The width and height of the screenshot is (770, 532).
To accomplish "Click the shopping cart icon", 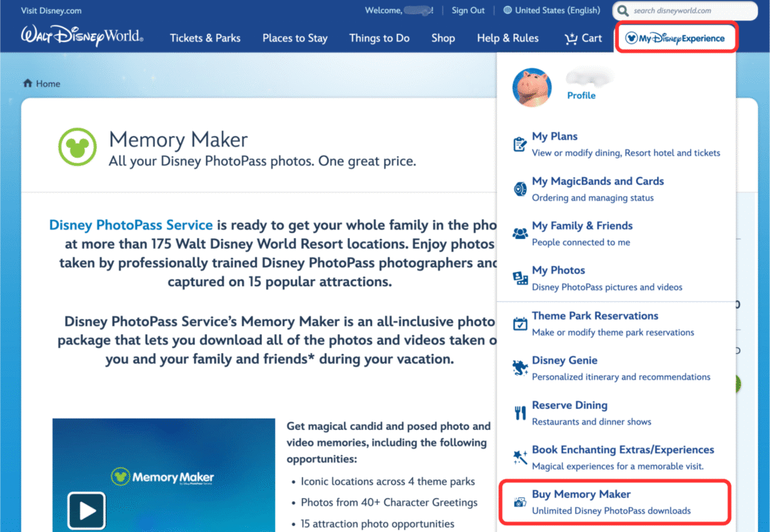I will (571, 38).
